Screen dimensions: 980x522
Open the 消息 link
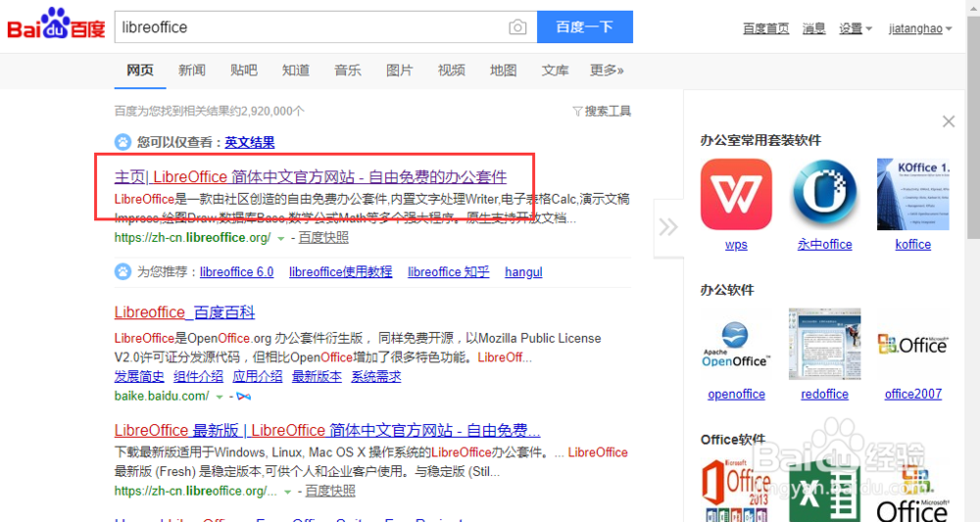(813, 28)
